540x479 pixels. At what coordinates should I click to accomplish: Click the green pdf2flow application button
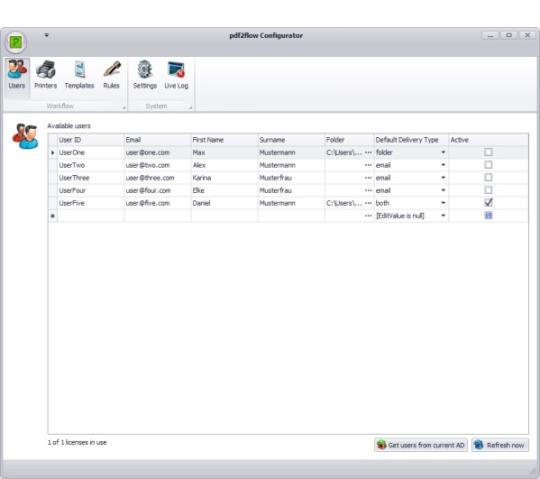coord(16,42)
